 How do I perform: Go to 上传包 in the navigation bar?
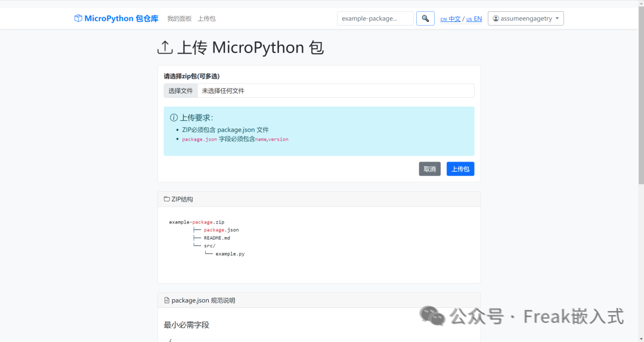pos(206,18)
